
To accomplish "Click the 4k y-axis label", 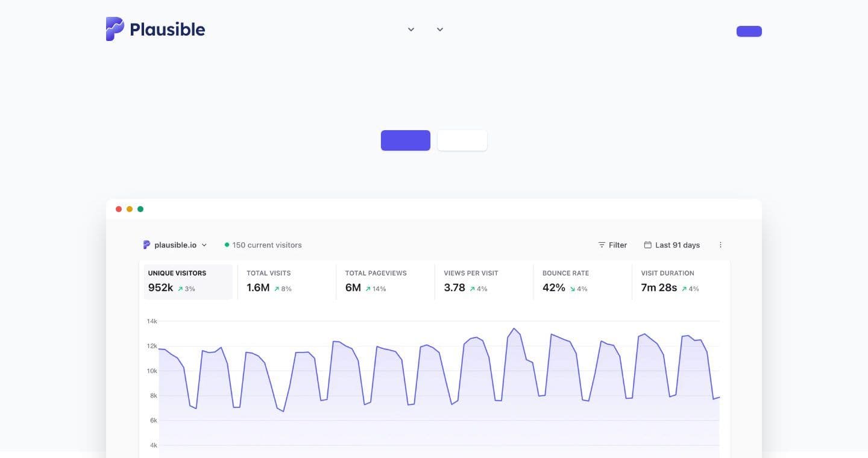I will pyautogui.click(x=154, y=445).
